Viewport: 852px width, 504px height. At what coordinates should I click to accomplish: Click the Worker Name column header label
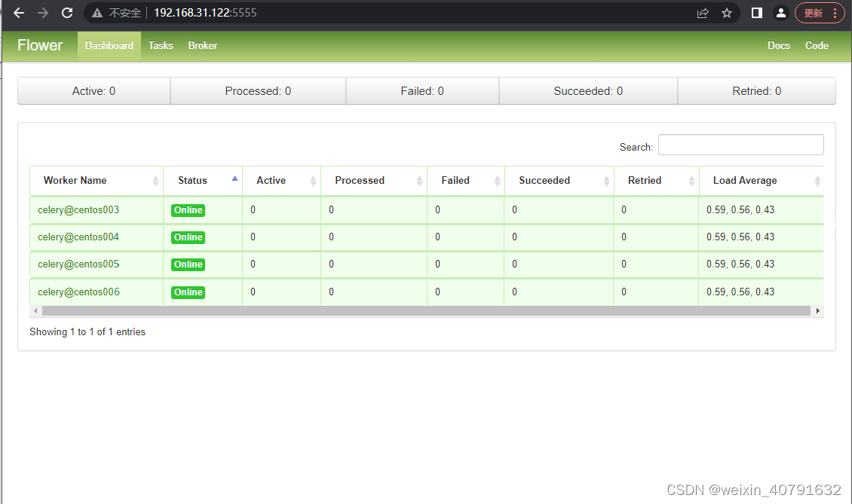tap(75, 180)
